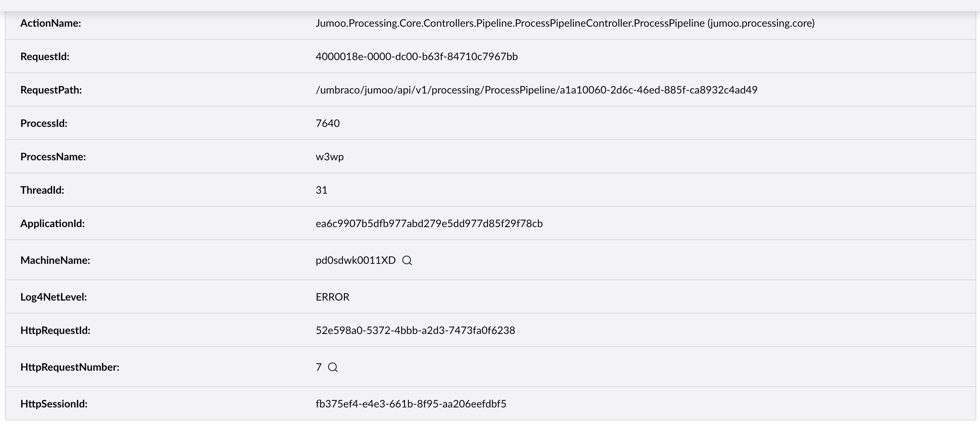
Task: Click the ApplicationId property label
Action: point(52,224)
